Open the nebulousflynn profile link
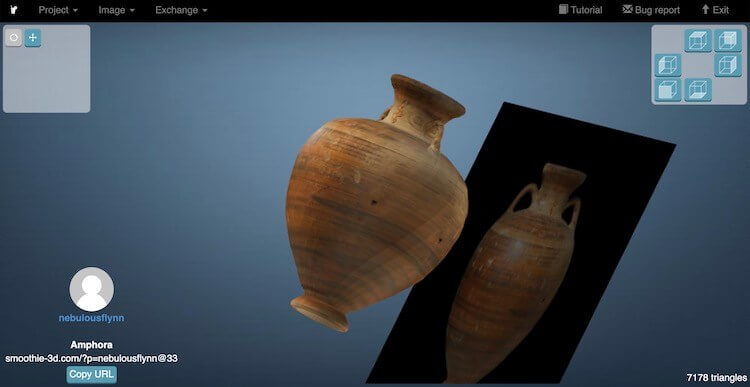The width and height of the screenshot is (750, 387). 91,318
